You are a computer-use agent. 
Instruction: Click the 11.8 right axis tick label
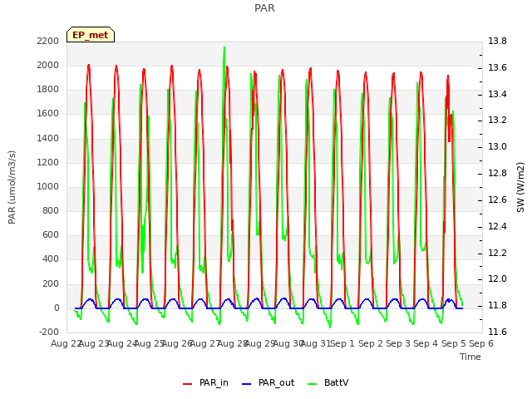[497, 305]
